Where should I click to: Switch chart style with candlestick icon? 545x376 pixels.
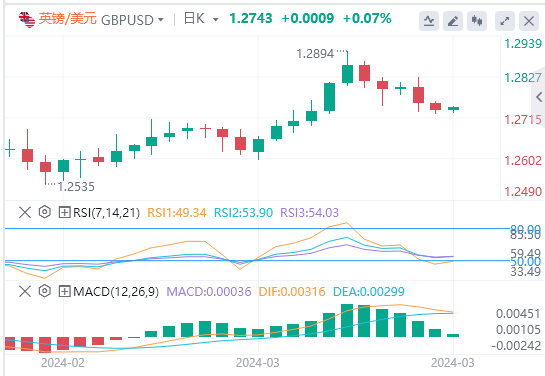click(x=477, y=21)
